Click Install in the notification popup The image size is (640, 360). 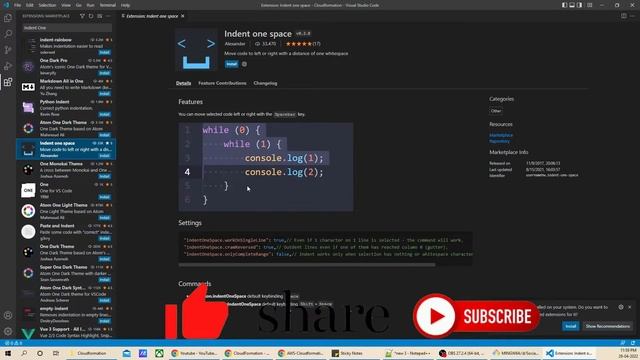[x=571, y=326]
